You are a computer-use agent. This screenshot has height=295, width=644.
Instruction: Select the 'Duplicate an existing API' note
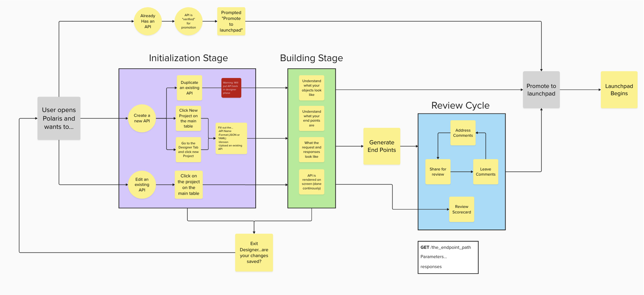pos(189,88)
